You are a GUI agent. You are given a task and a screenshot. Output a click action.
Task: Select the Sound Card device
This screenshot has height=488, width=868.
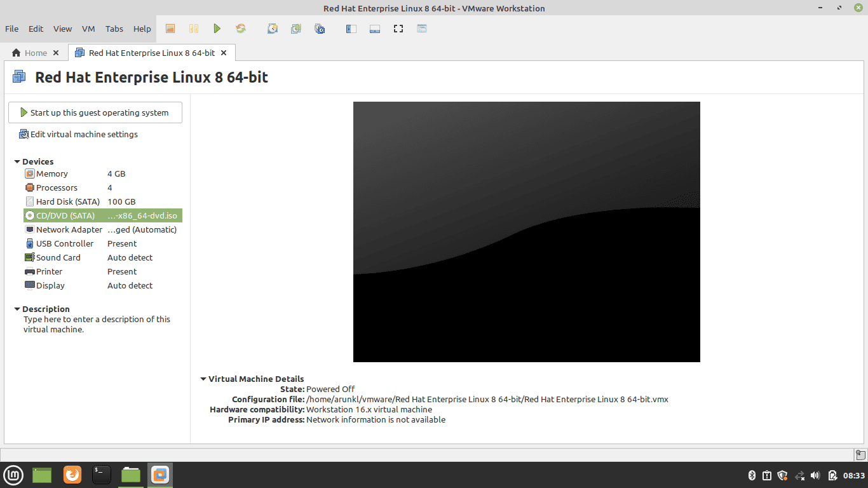tap(103, 257)
